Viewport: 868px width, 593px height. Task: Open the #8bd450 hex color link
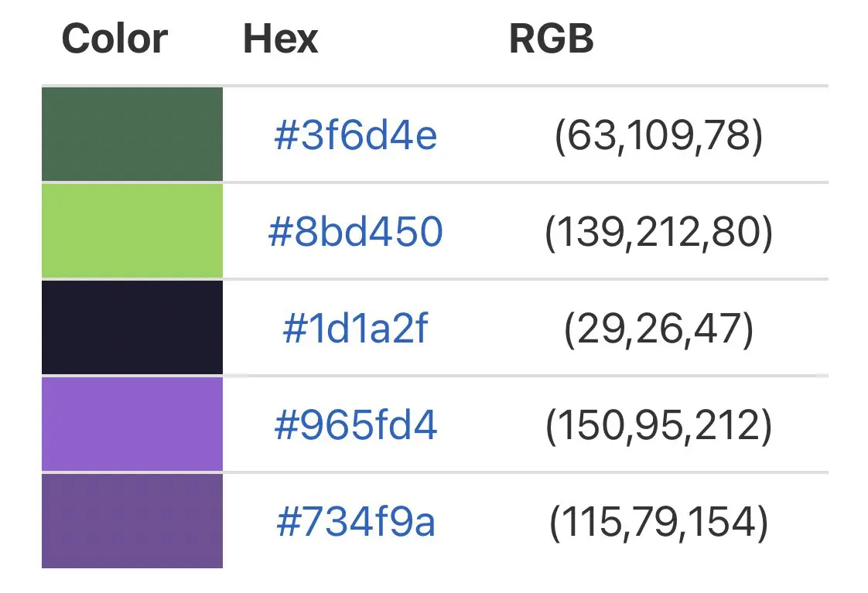coord(355,231)
